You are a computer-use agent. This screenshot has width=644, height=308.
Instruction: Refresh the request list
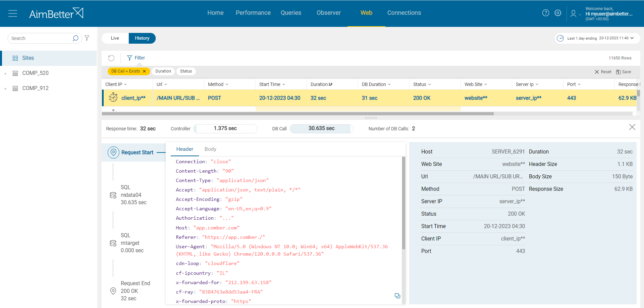click(x=111, y=58)
